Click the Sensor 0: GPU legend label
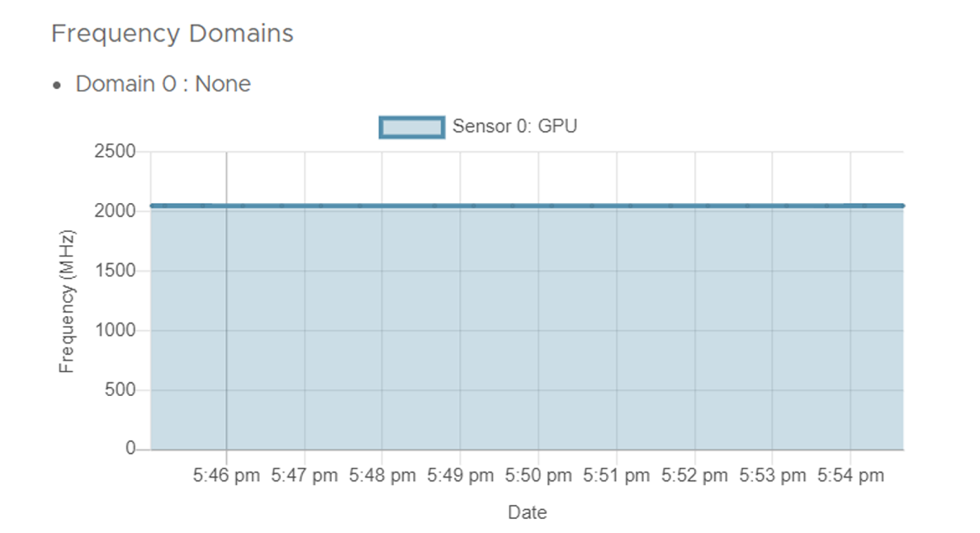980x533 pixels. point(514,127)
